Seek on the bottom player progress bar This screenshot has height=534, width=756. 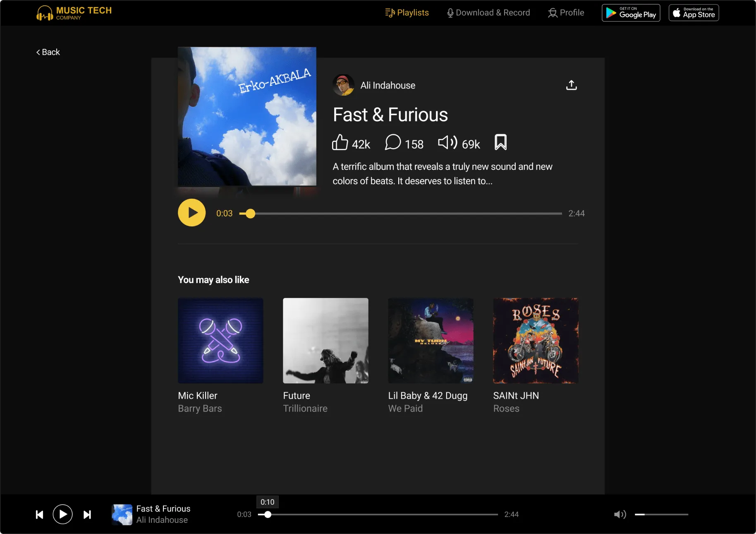coord(378,515)
